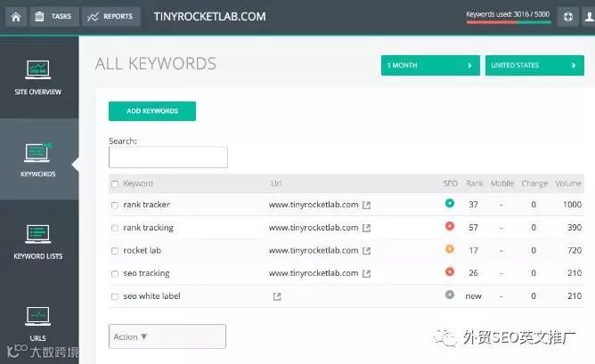Open external link icon for seo tracking
595x364 pixels.
(366, 273)
